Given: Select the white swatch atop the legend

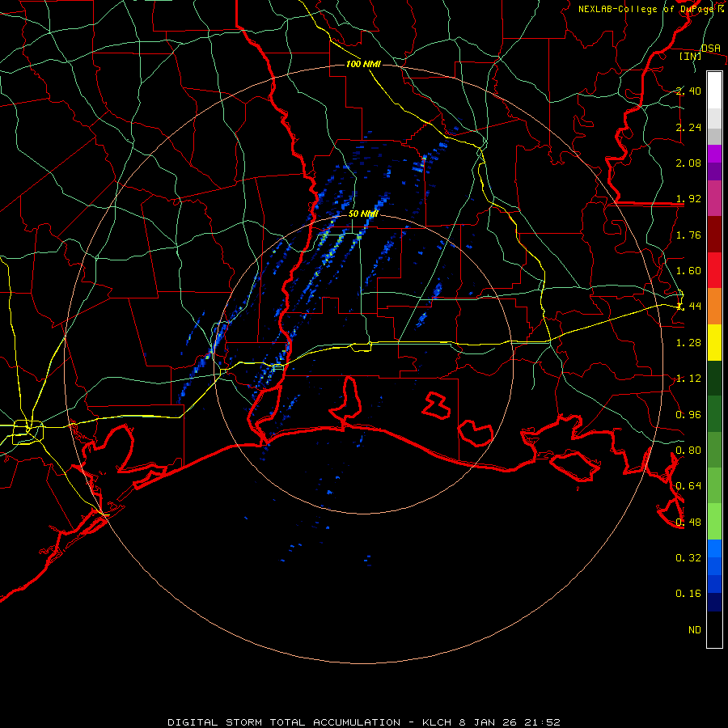Looking at the screenshot, I should (x=714, y=90).
